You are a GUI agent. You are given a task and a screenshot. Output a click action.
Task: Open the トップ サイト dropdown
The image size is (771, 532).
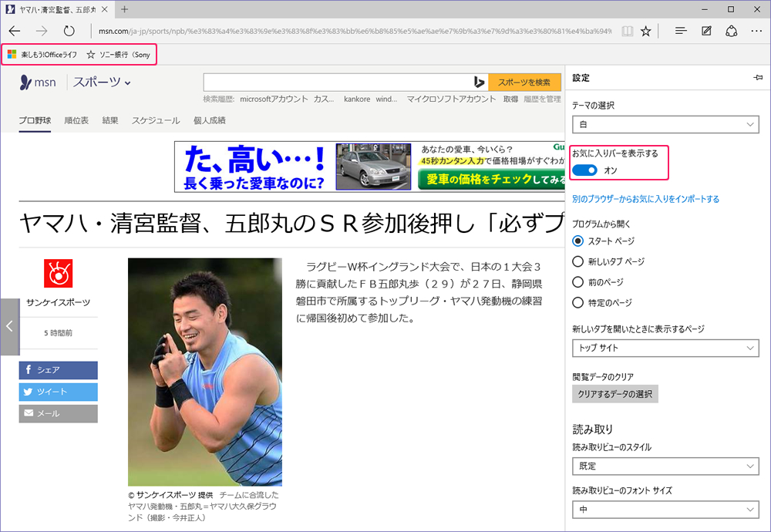pos(665,348)
